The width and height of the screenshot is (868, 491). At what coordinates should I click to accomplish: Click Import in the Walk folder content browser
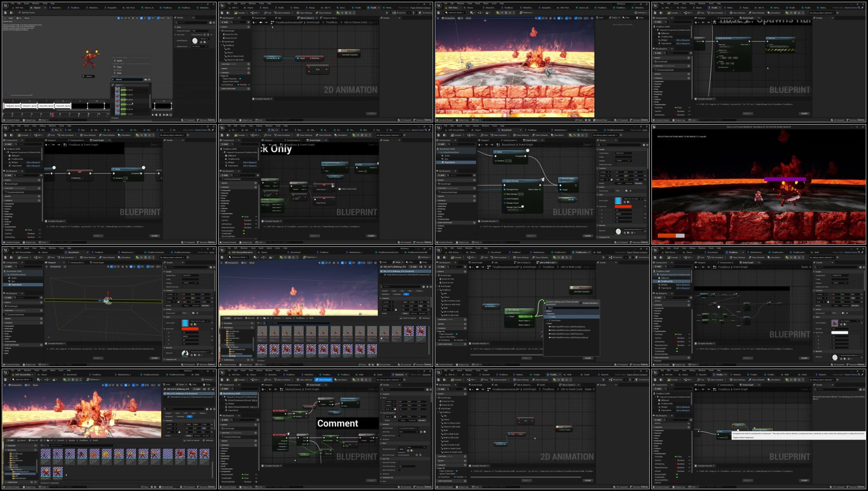pos(238,318)
